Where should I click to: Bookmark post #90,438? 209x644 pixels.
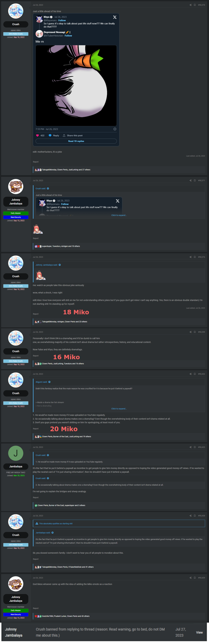coord(195,516)
